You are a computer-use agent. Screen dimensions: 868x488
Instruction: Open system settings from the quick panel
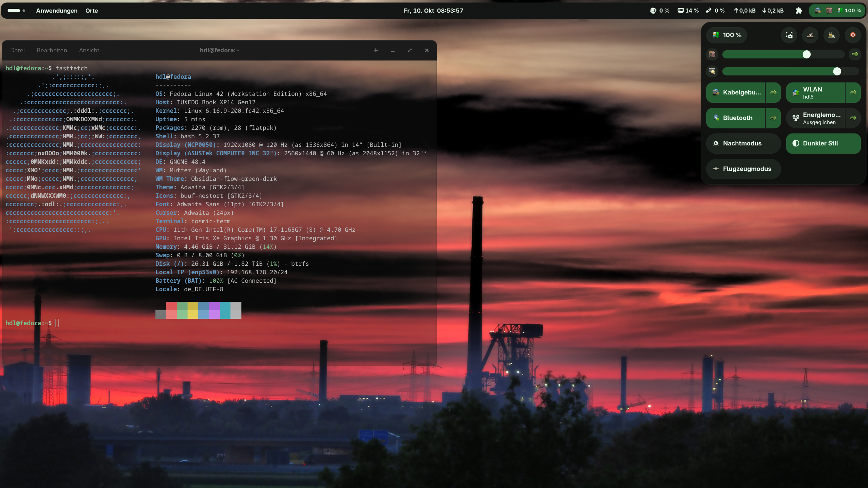pos(810,35)
